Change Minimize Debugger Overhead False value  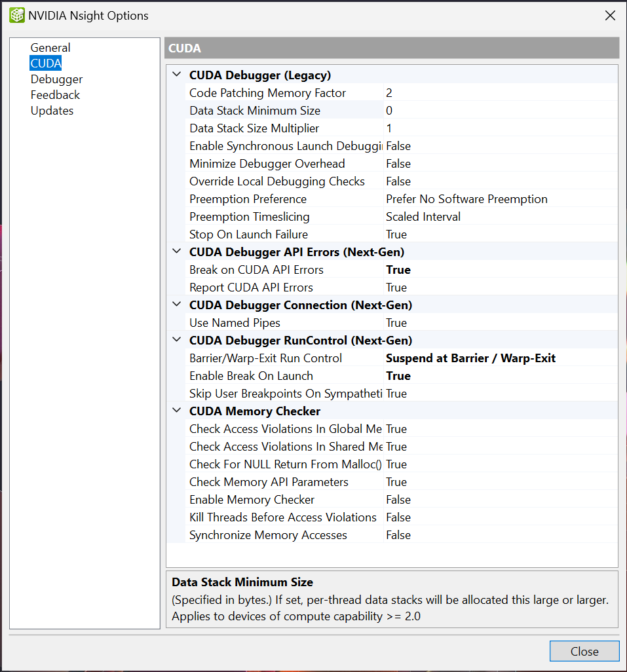[500, 163]
